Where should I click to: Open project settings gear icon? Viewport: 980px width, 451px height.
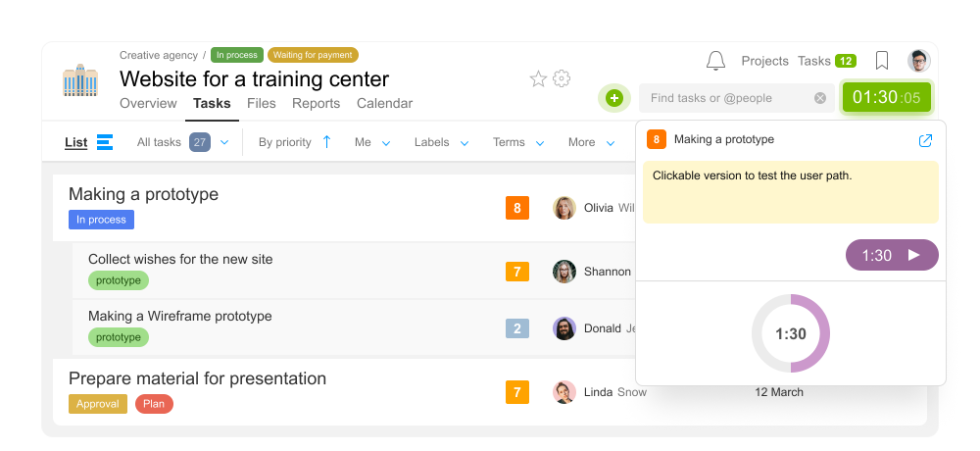pyautogui.click(x=562, y=78)
